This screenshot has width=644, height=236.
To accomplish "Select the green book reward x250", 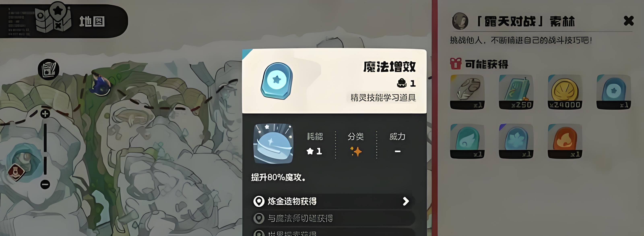I will point(516,92).
